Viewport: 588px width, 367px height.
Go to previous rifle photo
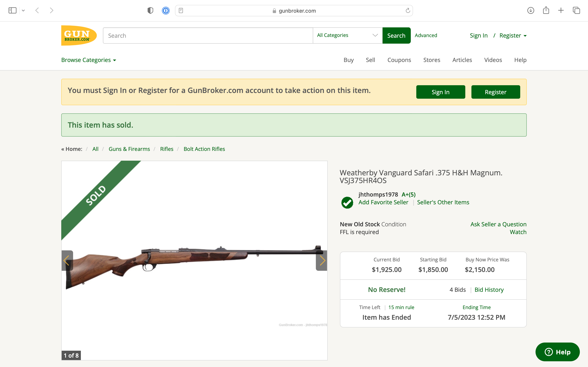(67, 260)
